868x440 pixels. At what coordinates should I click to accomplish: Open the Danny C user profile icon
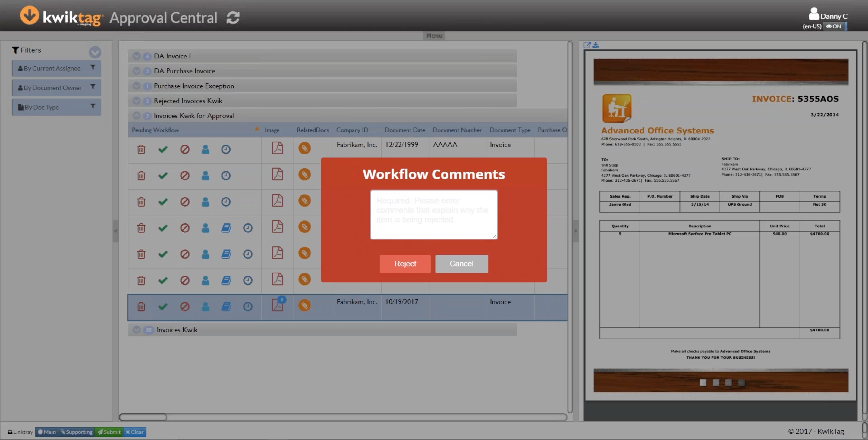[813, 14]
